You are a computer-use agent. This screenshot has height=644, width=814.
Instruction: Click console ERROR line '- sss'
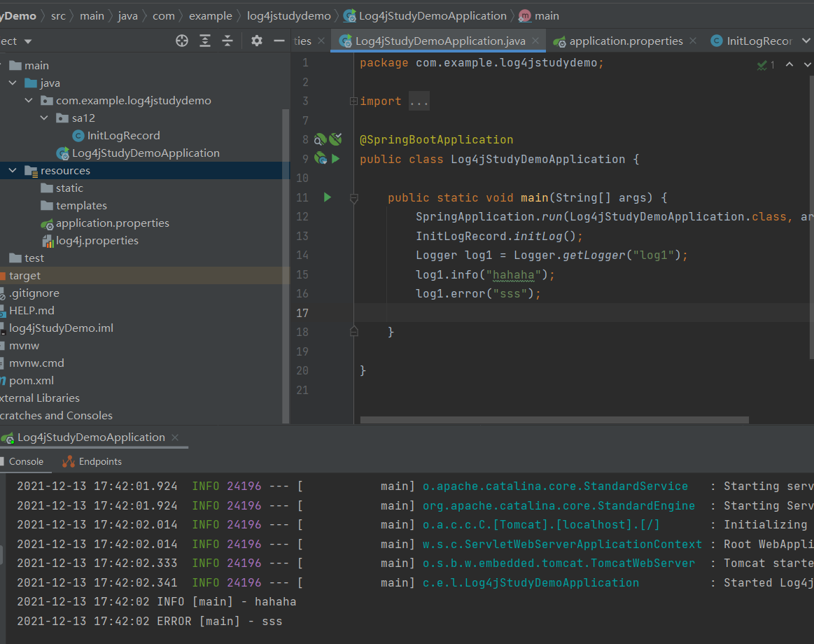[150, 621]
